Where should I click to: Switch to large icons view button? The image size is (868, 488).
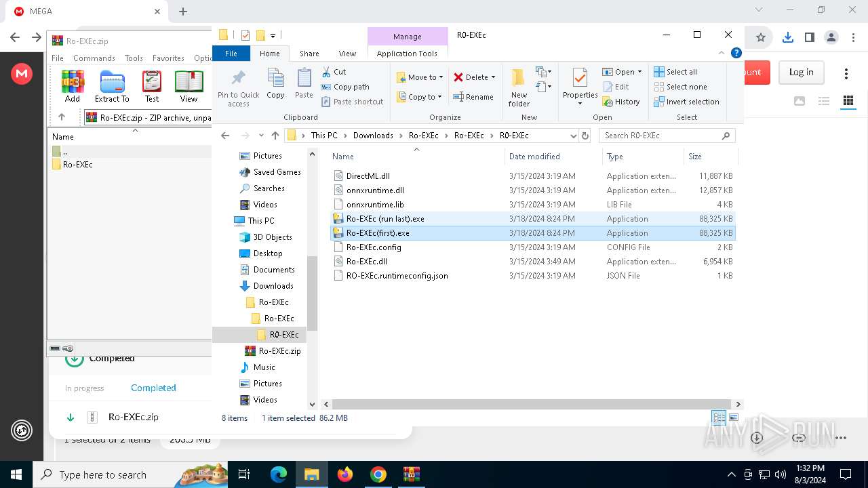pyautogui.click(x=733, y=418)
